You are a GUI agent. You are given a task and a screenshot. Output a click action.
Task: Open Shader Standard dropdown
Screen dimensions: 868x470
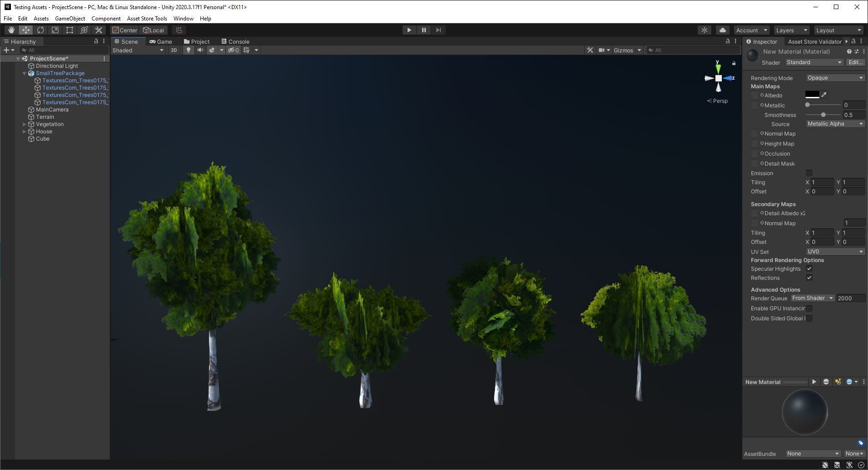(814, 62)
